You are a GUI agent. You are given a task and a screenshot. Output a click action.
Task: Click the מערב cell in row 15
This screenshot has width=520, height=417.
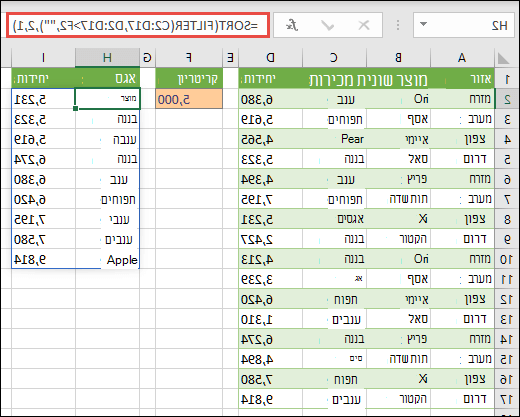(x=462, y=359)
